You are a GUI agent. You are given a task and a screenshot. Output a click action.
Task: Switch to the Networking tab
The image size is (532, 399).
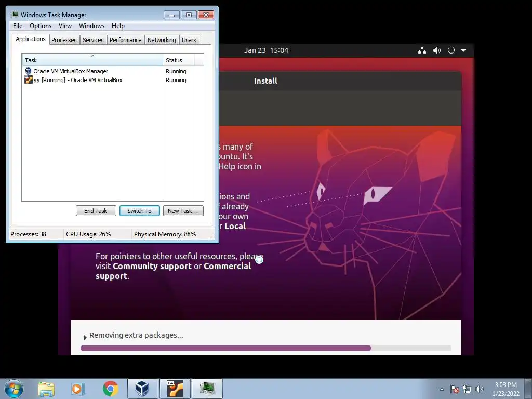[162, 40]
